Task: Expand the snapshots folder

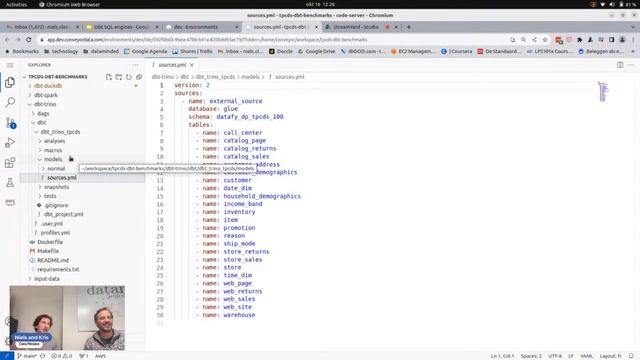Action: [x=56, y=187]
